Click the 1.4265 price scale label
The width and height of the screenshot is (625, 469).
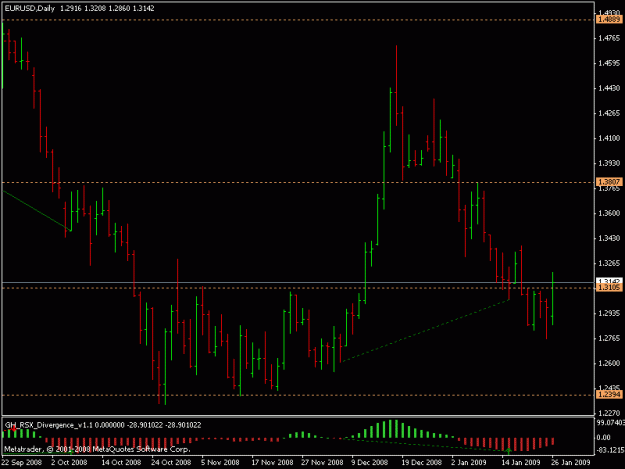[609, 113]
